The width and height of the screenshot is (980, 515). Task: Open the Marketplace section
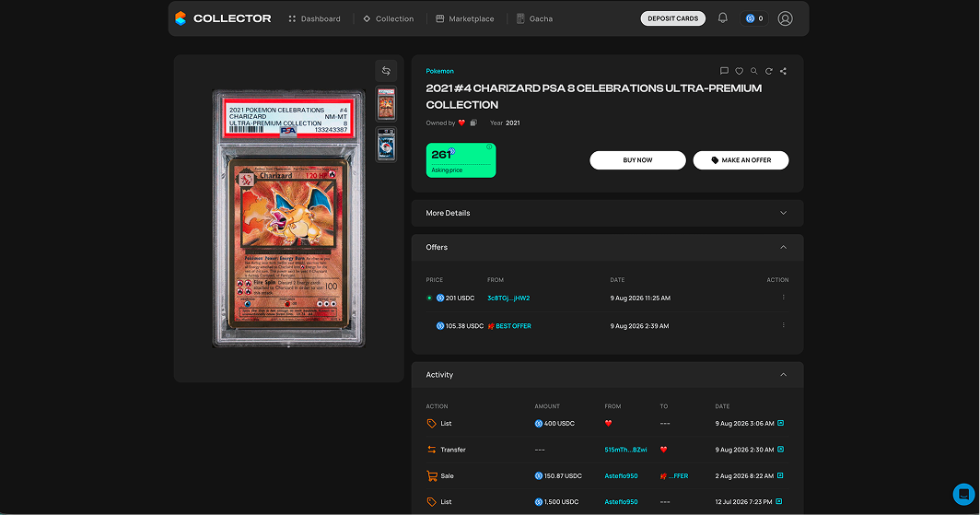tap(464, 18)
